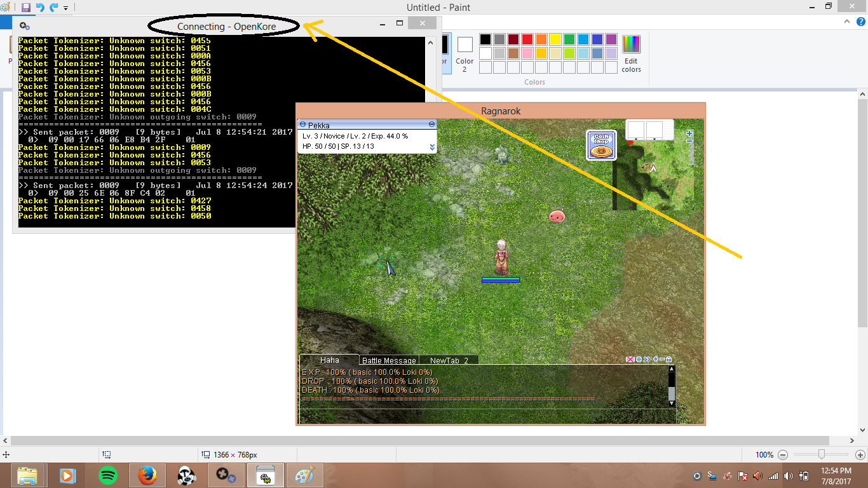The width and height of the screenshot is (868, 488).
Task: Open the Action Center flag tray icon
Action: click(742, 476)
